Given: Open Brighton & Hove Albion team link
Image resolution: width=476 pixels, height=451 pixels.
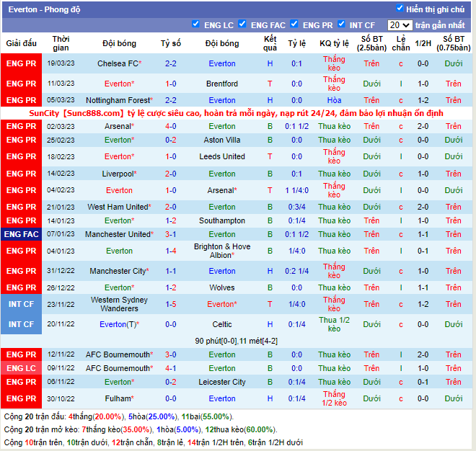Looking at the screenshot, I should pos(221,251).
